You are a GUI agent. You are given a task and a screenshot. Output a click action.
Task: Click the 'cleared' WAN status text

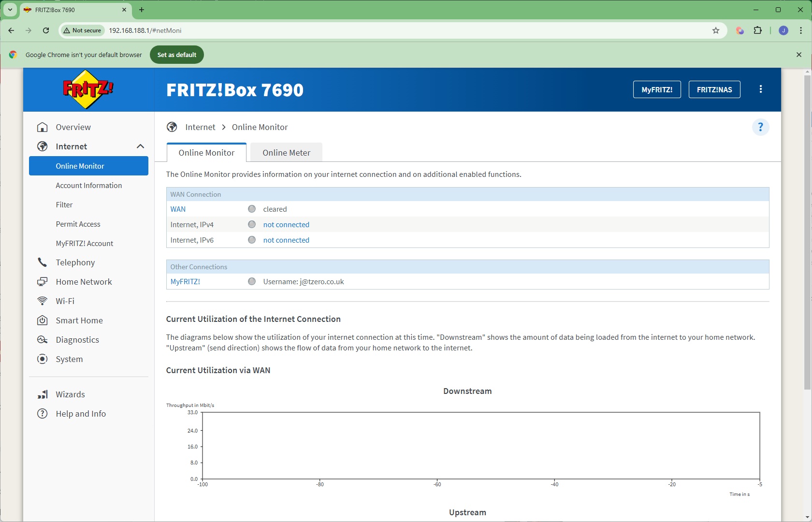coord(275,209)
